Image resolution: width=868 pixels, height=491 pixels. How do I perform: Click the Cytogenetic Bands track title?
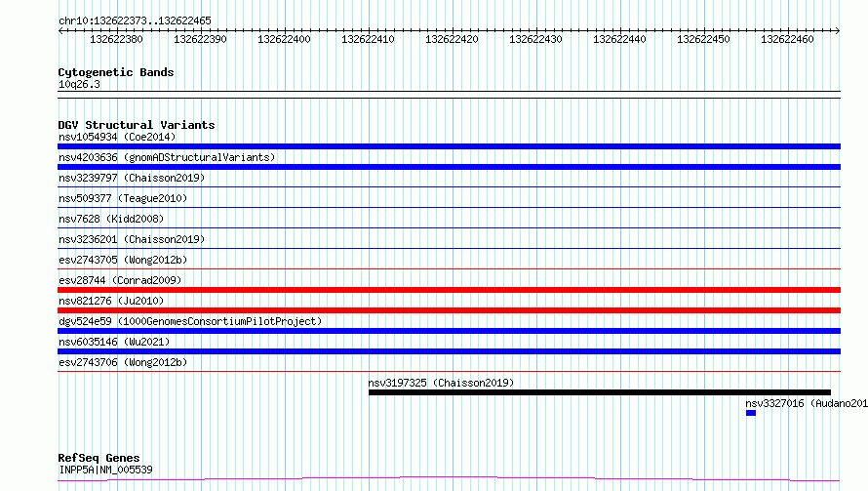(116, 72)
